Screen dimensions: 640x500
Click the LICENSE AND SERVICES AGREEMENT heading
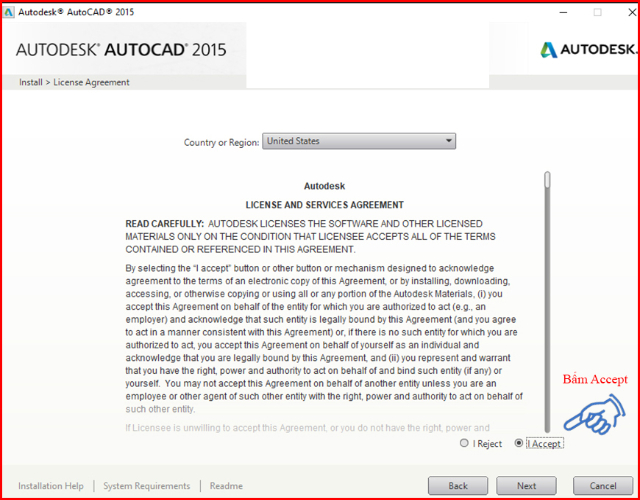tap(324, 205)
